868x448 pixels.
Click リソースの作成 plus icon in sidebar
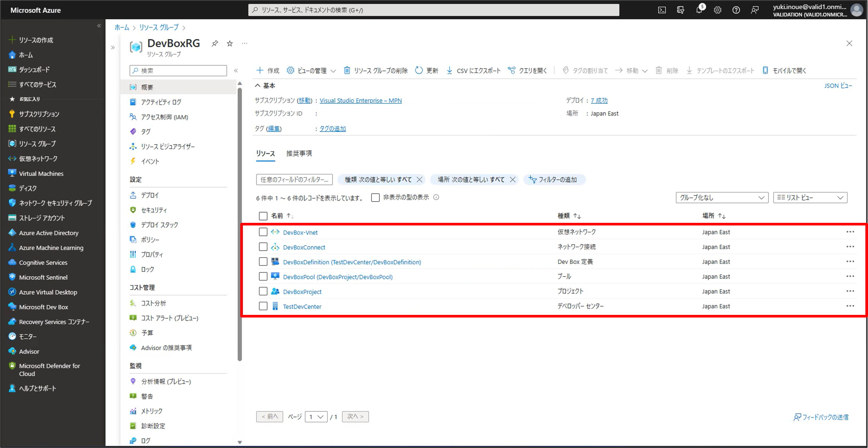tap(12, 40)
